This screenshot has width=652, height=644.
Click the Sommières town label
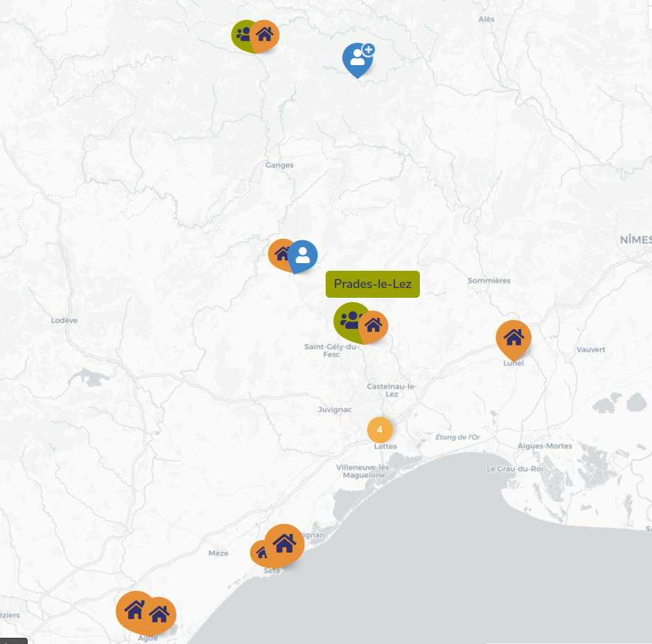click(x=489, y=280)
